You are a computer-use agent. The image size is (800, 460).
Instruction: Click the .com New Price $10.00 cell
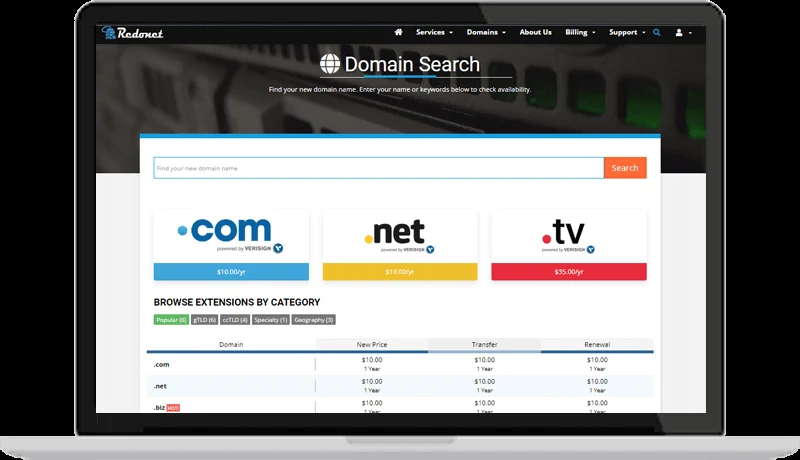tap(372, 364)
